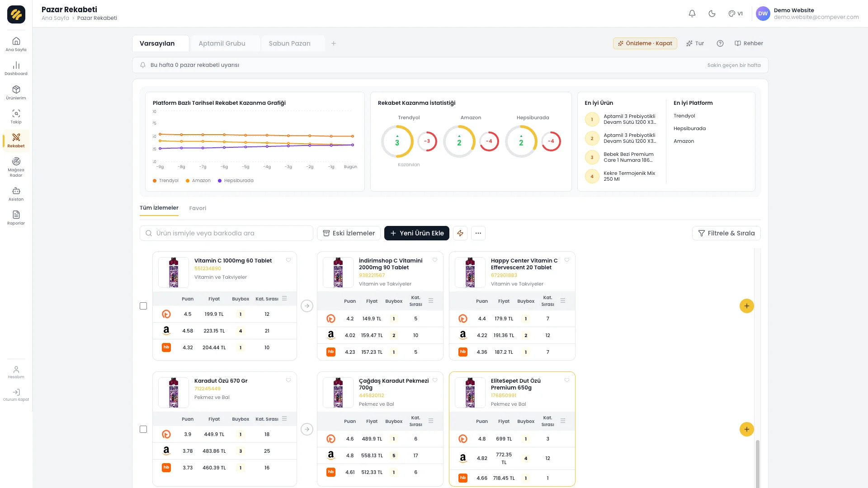Click arrow next to Karadut Özü 670 Gr card
The image size is (868, 488).
pyautogui.click(x=307, y=429)
